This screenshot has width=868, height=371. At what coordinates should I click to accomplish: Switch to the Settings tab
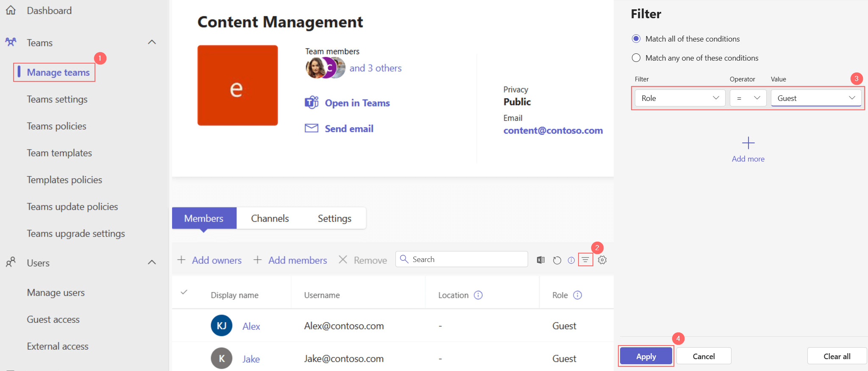(335, 218)
